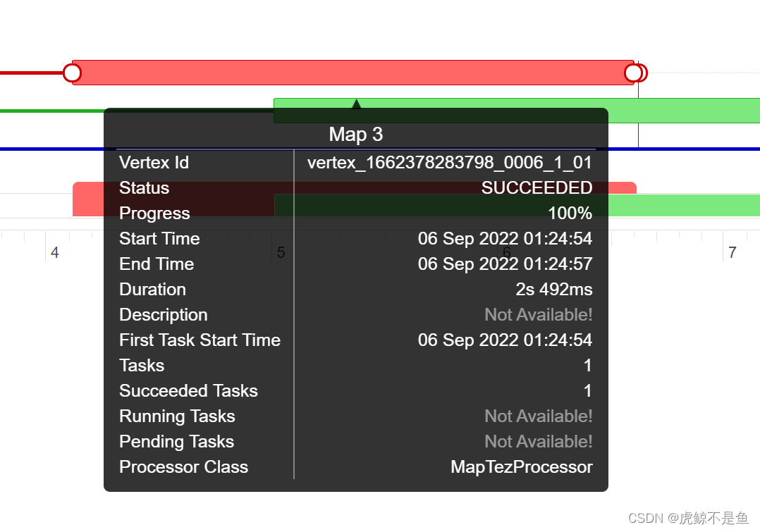Click the red line left of the red bar
Screen dimensions: 760x532
pos(32,73)
